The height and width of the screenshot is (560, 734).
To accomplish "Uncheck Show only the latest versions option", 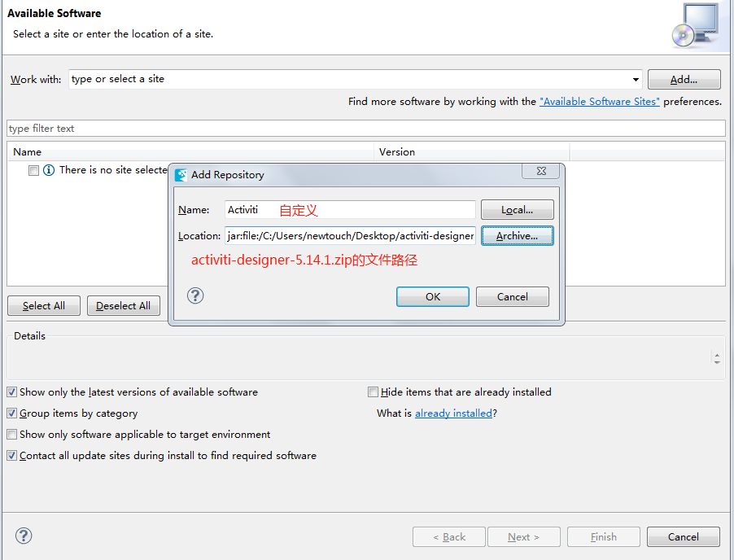I will [12, 392].
